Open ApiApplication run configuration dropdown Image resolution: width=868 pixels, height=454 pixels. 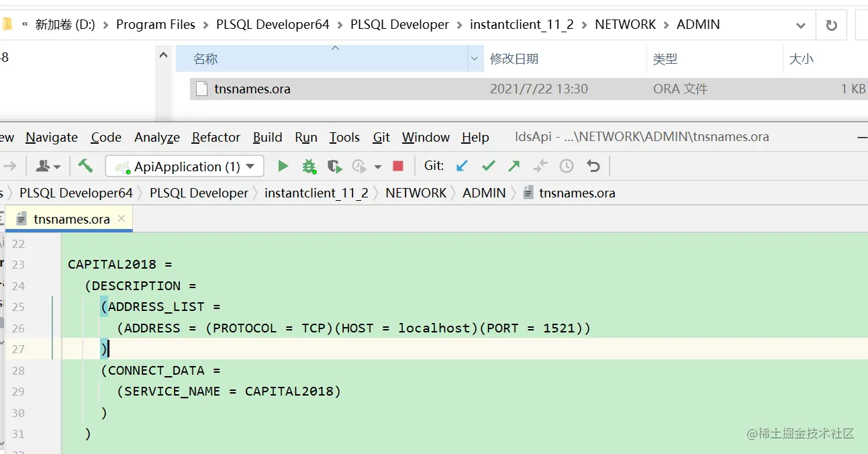point(185,166)
